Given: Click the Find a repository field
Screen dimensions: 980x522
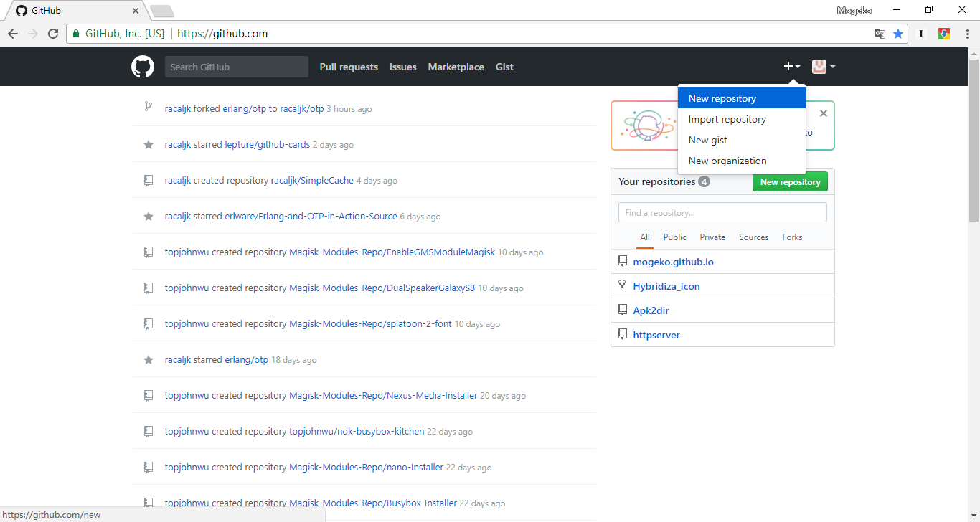Looking at the screenshot, I should [x=722, y=213].
